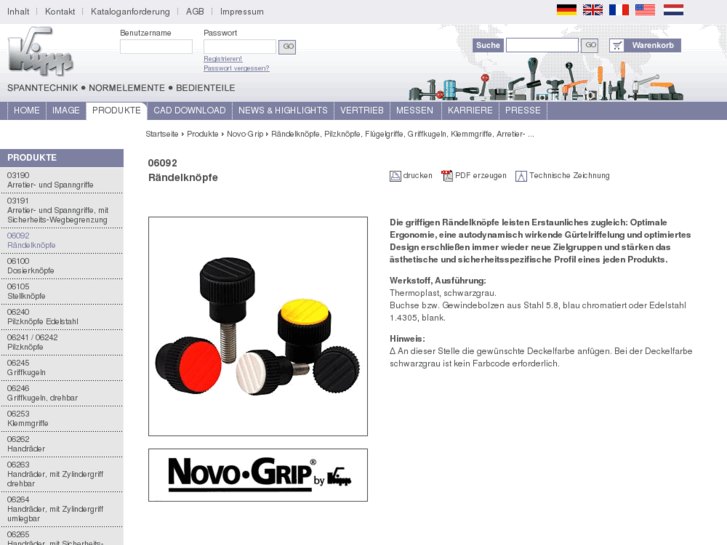Click GO button next to Suche field
Screen dimensions: 727x545
click(x=590, y=45)
